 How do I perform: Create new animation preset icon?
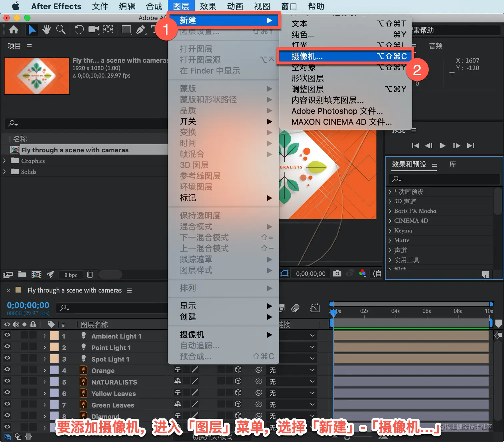click(486, 274)
